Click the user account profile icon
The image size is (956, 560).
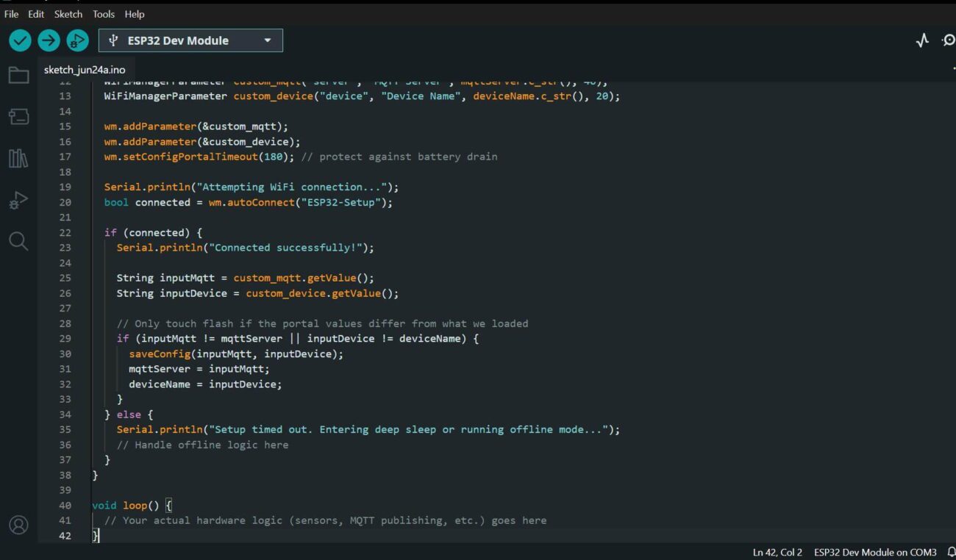18,525
